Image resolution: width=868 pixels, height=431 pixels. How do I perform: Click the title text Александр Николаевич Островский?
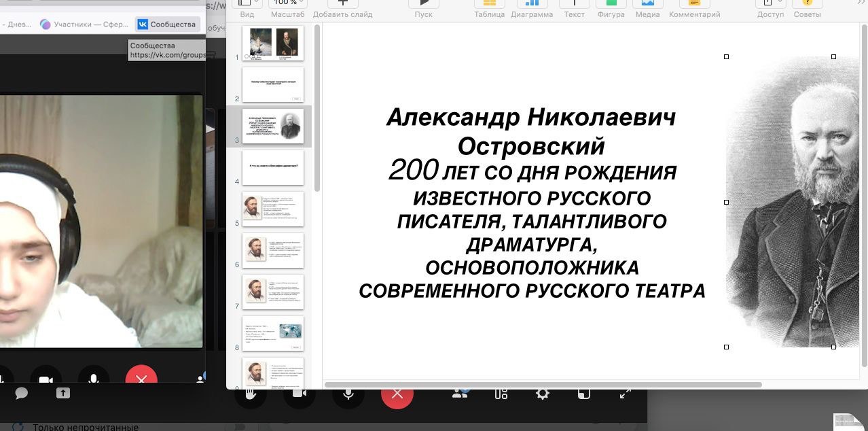click(531, 131)
